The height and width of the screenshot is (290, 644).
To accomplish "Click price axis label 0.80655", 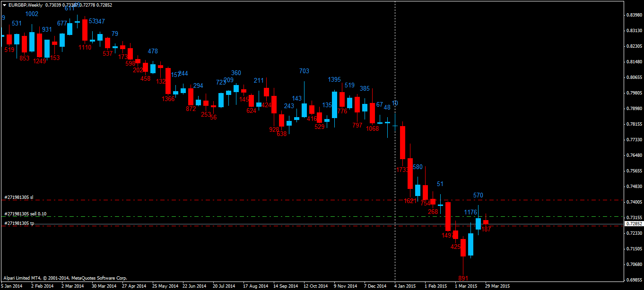I will 634,77.
